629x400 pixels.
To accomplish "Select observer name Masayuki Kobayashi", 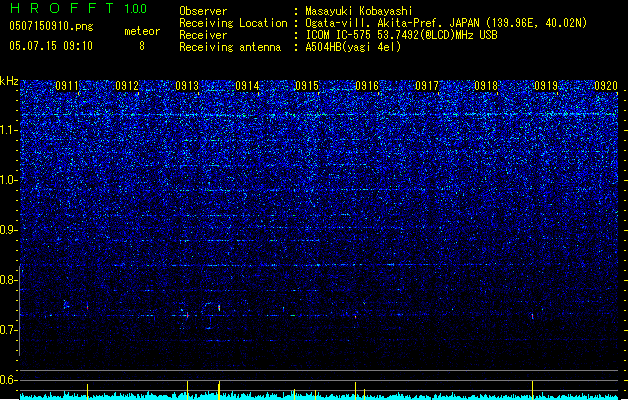I will (359, 11).
